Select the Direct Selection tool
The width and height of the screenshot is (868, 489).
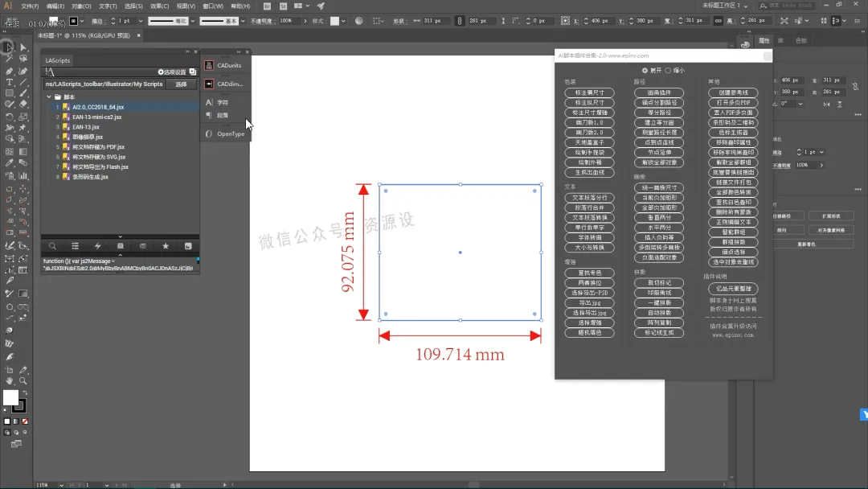(x=23, y=47)
